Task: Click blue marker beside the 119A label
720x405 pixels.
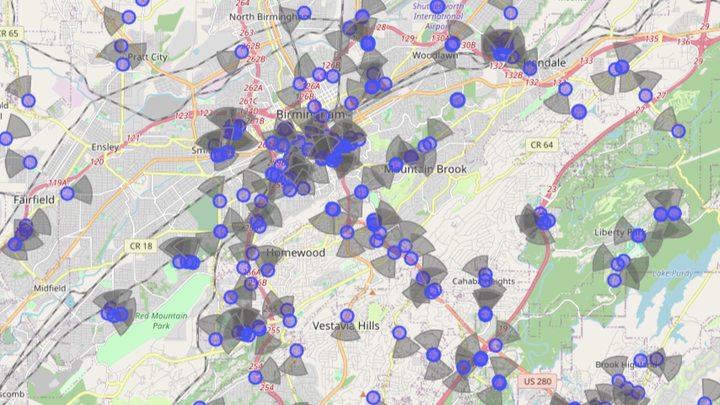Action: pos(67,193)
